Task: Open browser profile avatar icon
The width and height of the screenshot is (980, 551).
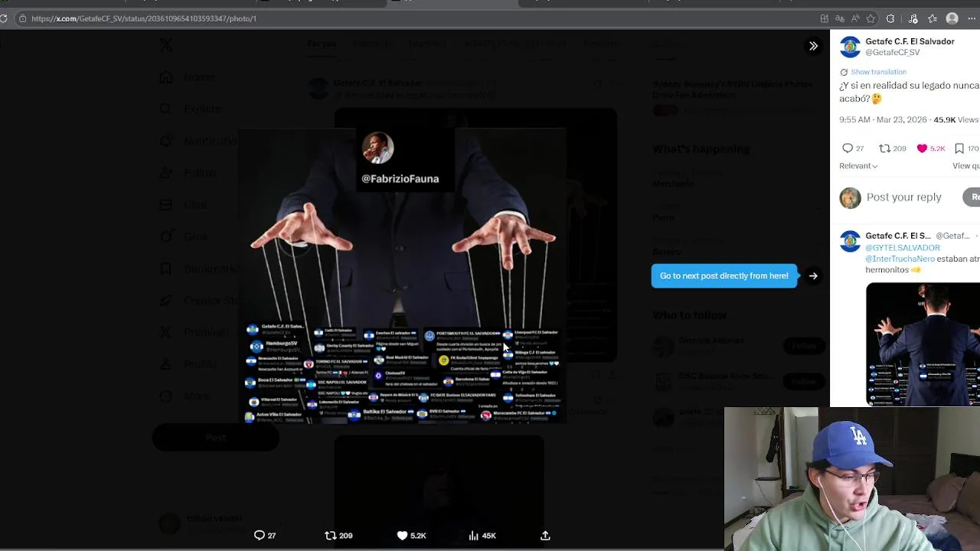Action: click(952, 18)
